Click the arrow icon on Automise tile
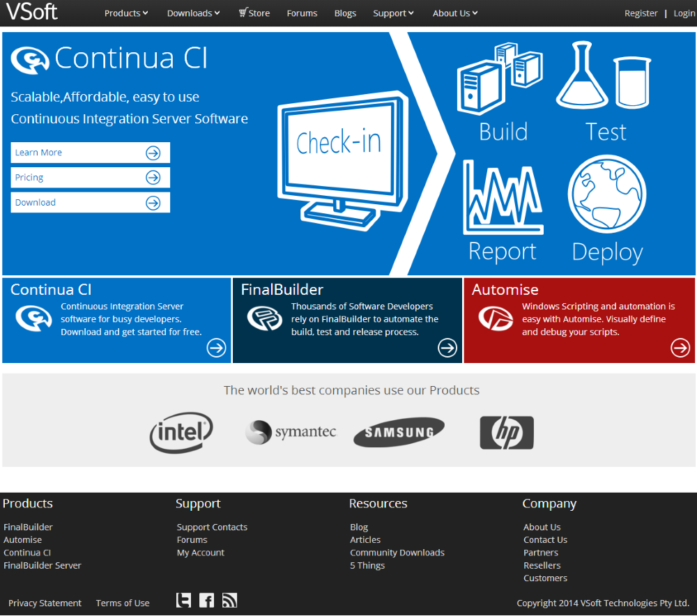 coord(680,348)
